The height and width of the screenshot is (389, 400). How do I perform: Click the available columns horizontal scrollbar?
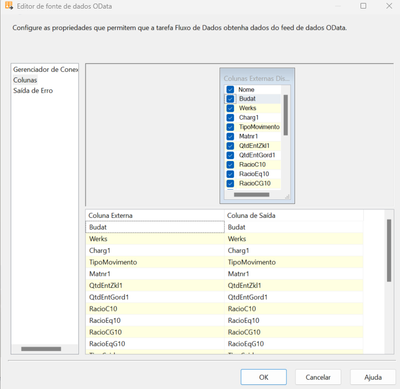pos(252,194)
